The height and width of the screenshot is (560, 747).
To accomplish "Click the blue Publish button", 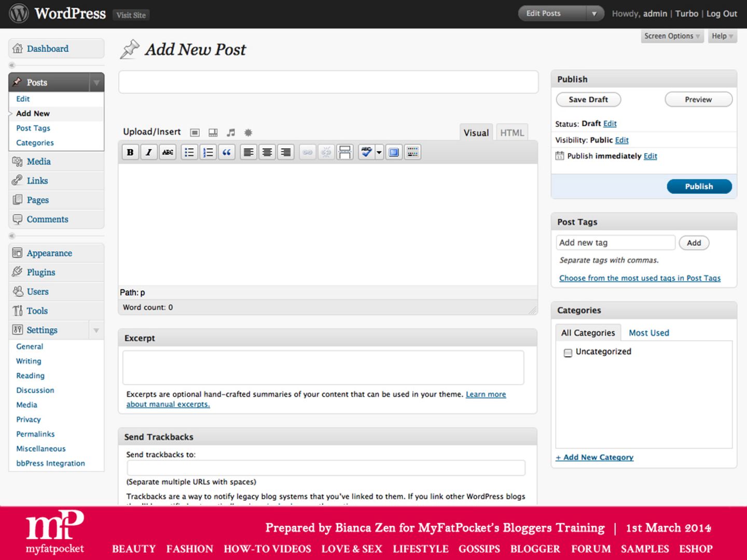I will pyautogui.click(x=699, y=187).
